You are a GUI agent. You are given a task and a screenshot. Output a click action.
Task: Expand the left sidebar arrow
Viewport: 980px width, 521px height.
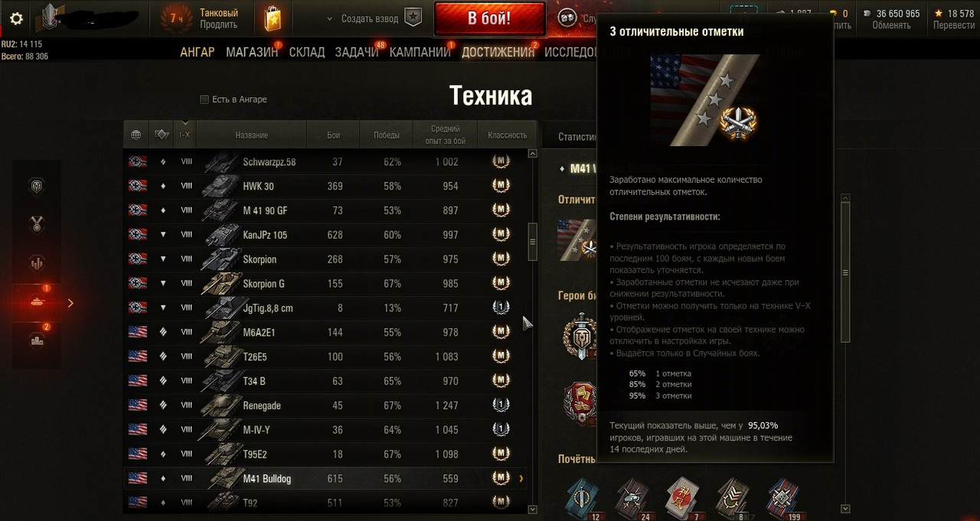point(70,303)
